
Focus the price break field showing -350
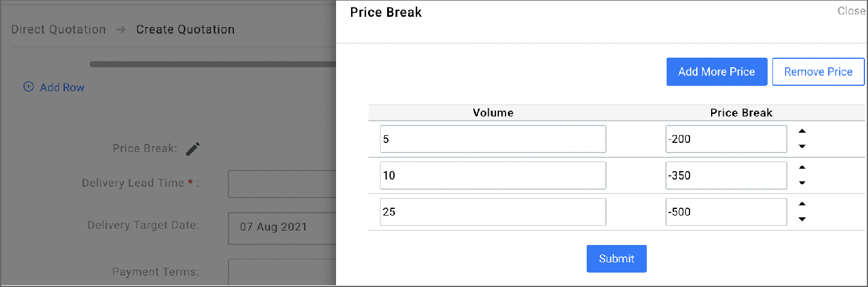coord(726,175)
